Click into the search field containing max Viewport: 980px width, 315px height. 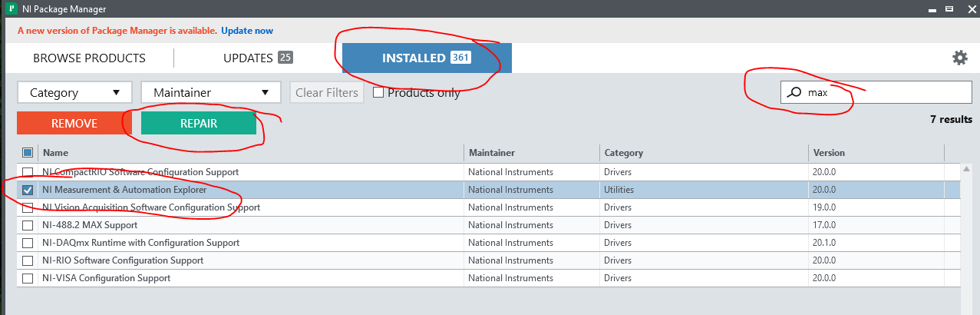click(x=876, y=92)
